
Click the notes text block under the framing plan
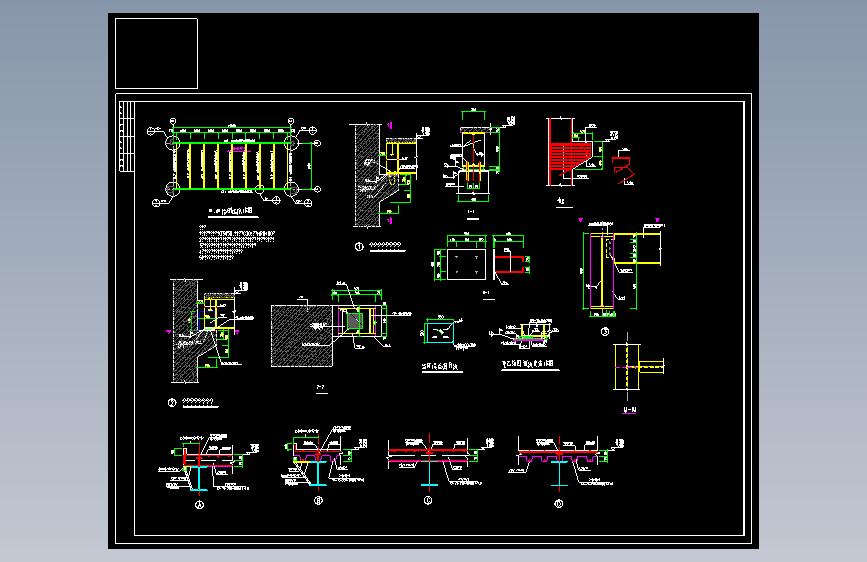tap(237, 241)
